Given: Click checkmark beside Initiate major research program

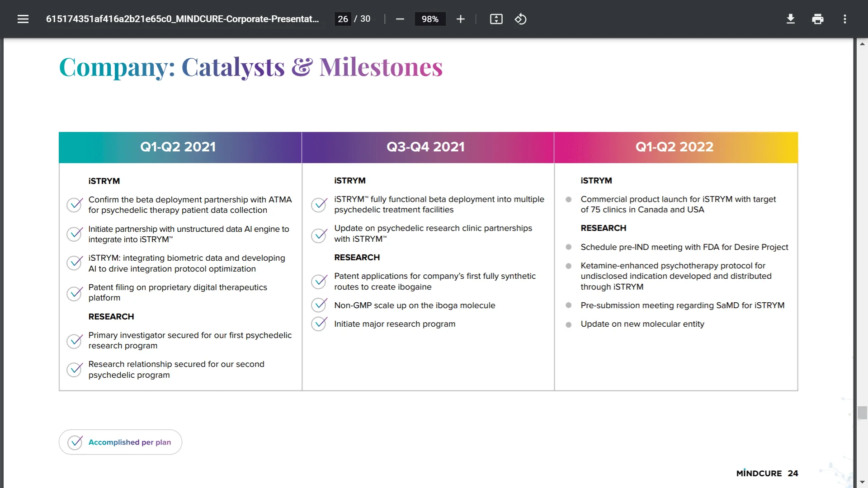Looking at the screenshot, I should [x=320, y=324].
